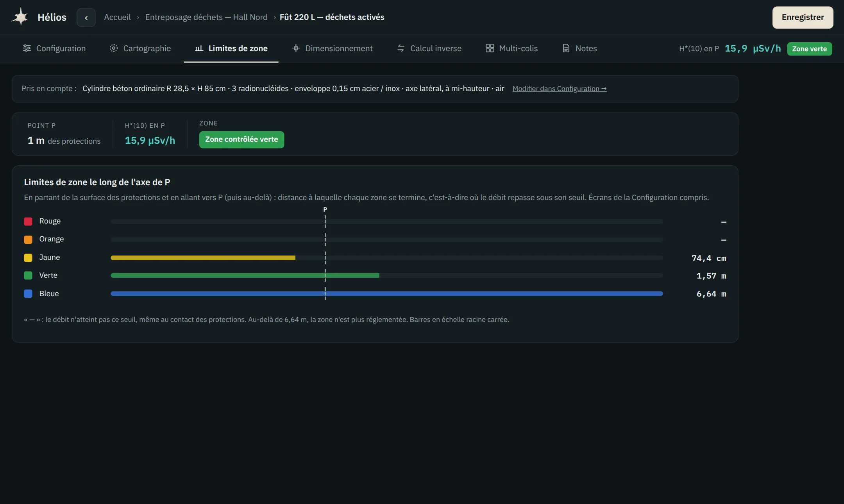The width and height of the screenshot is (844, 504).
Task: Click the Dimensionnement crosshair icon
Action: pyautogui.click(x=296, y=48)
